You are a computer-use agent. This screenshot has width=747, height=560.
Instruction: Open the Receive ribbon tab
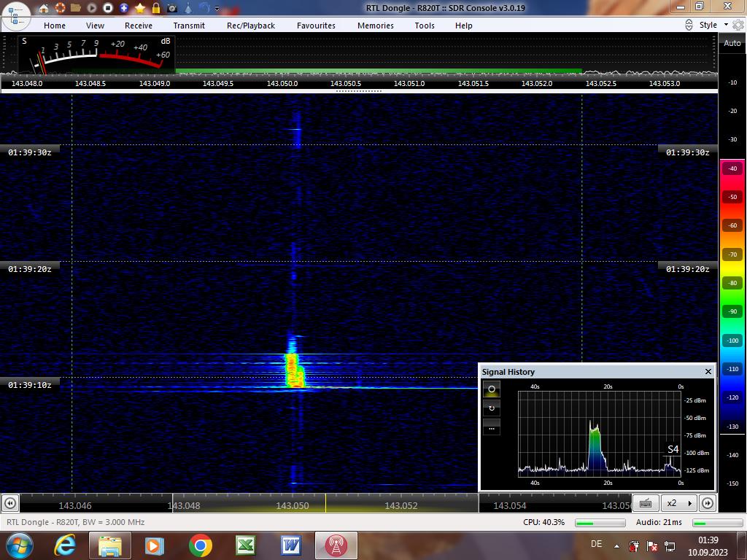139,26
